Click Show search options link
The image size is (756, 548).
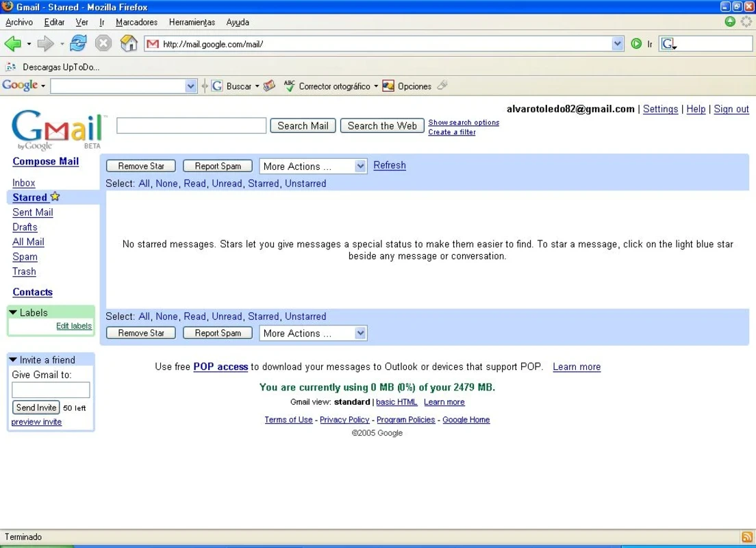pyautogui.click(x=464, y=123)
